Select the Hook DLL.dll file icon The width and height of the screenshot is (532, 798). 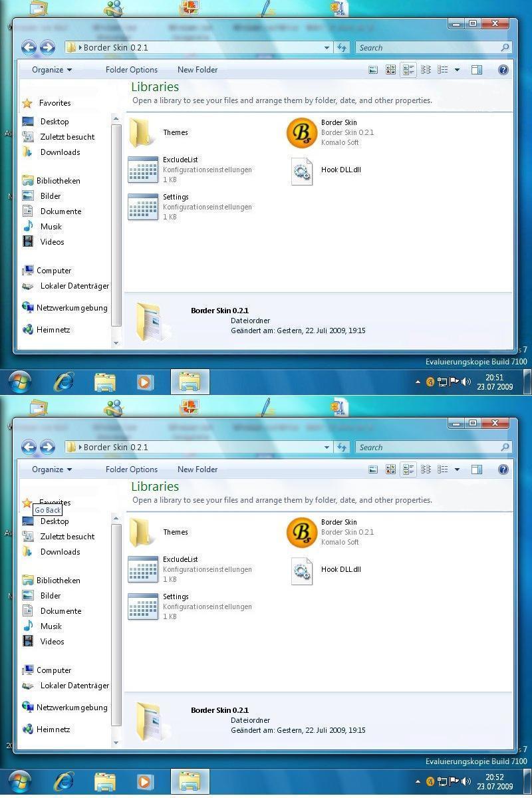point(303,170)
